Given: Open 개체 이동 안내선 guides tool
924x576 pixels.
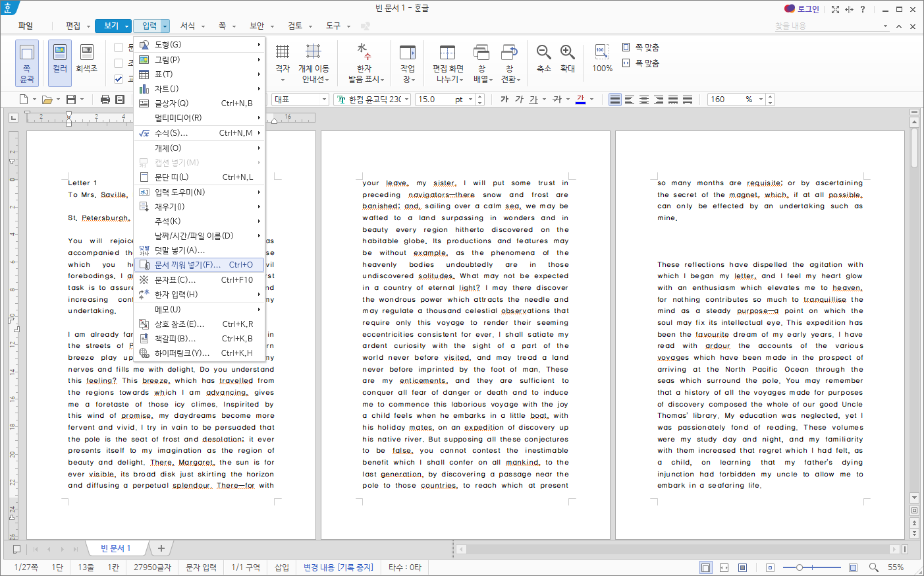Looking at the screenshot, I should 314,63.
